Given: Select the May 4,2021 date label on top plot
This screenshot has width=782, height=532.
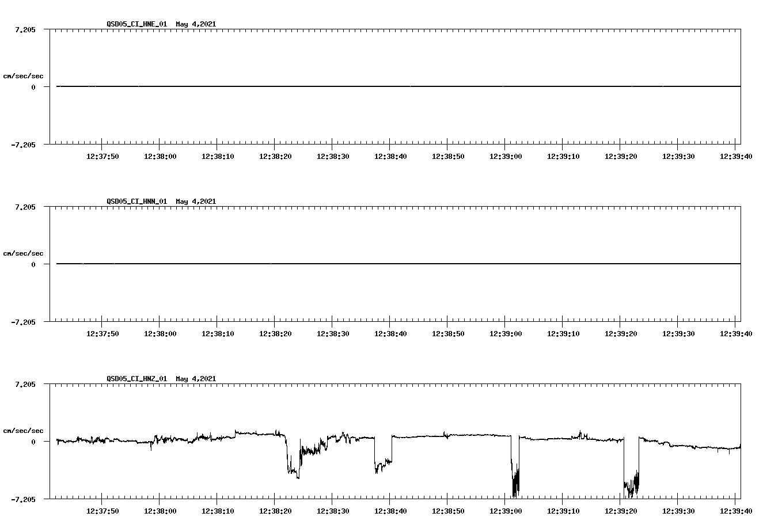Looking at the screenshot, I should 195,24.
